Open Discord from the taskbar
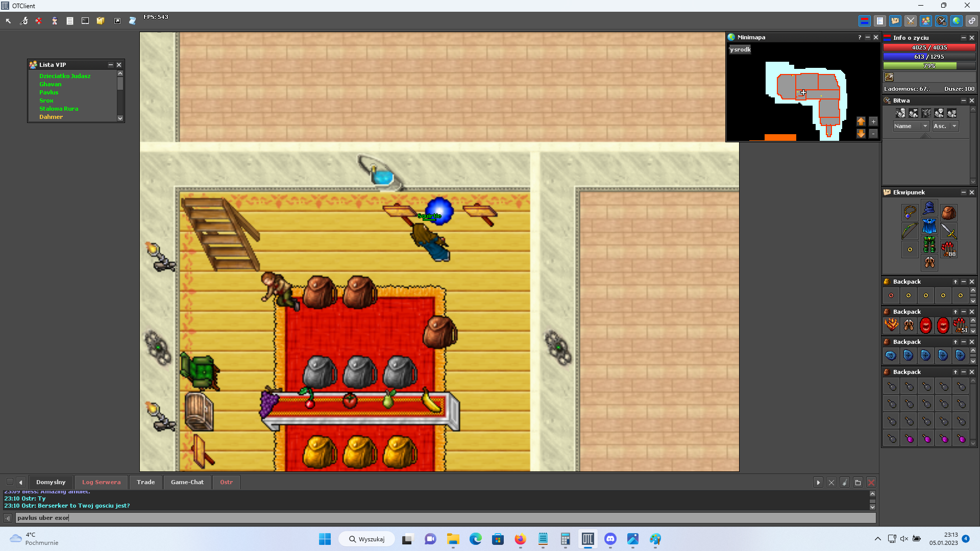The height and width of the screenshot is (551, 980). click(610, 539)
